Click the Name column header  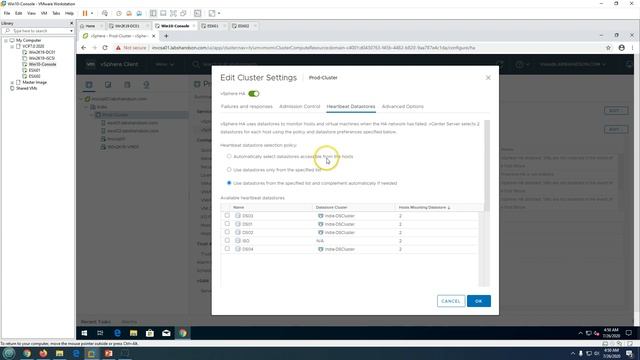pyautogui.click(x=238, y=207)
